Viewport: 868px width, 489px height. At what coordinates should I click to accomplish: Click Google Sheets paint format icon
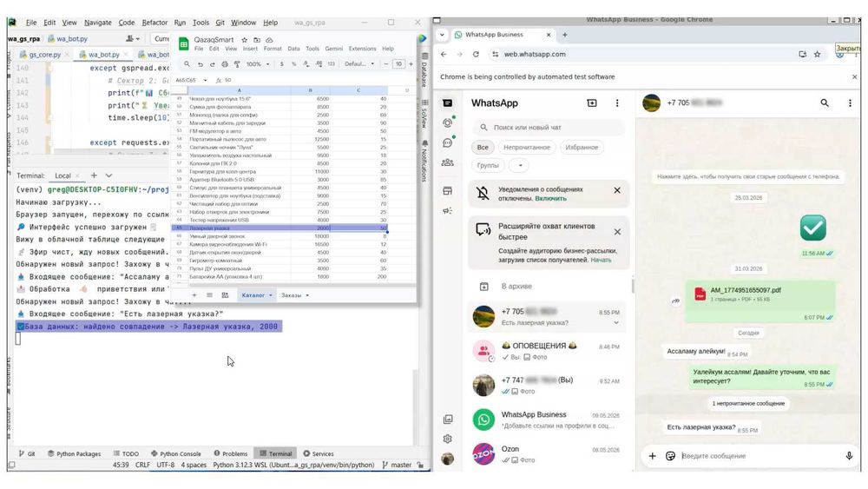[236, 64]
